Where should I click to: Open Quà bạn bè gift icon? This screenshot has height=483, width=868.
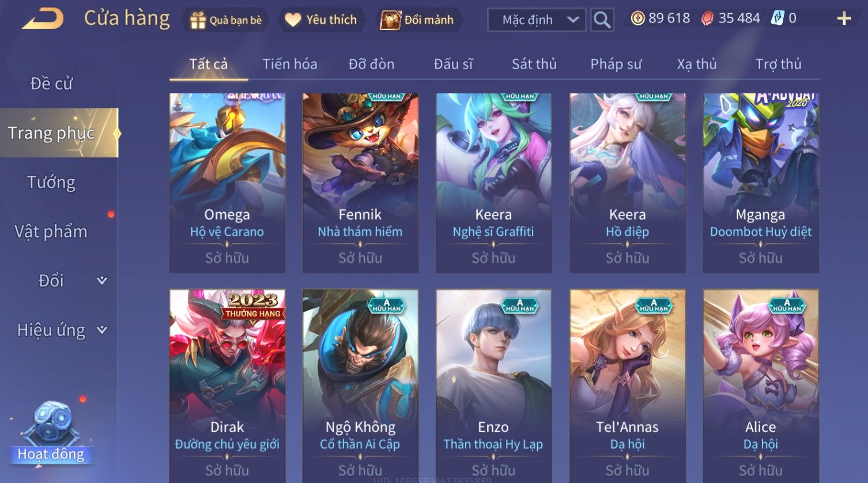[198, 20]
